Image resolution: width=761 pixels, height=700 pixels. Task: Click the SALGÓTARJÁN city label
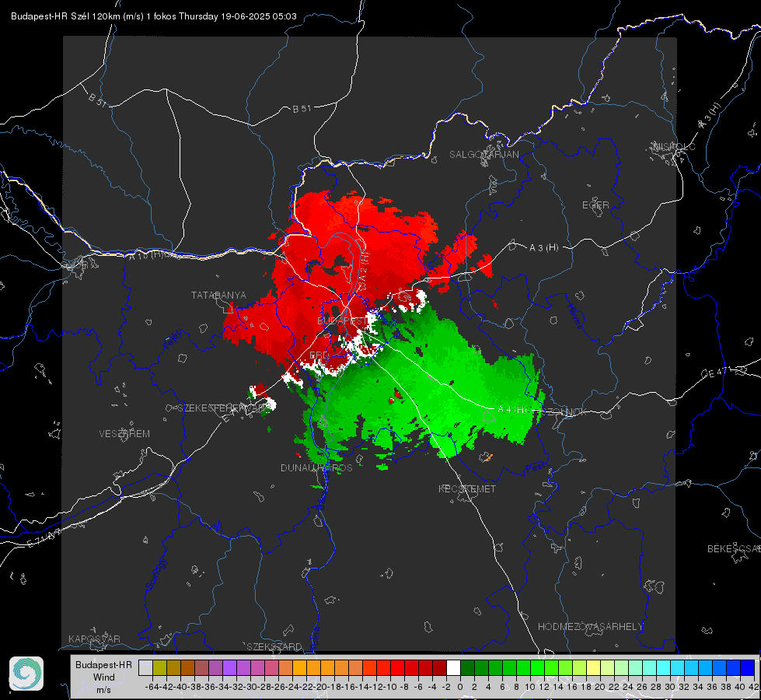point(483,155)
